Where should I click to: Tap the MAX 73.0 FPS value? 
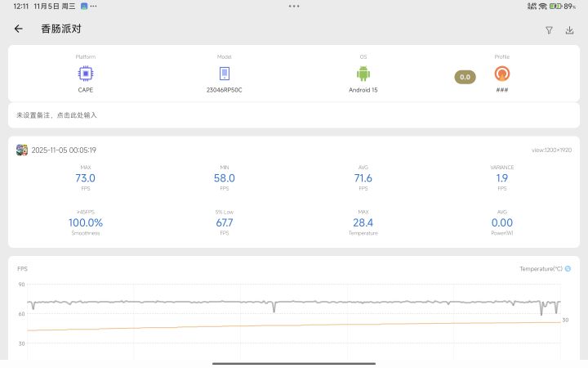pos(86,178)
